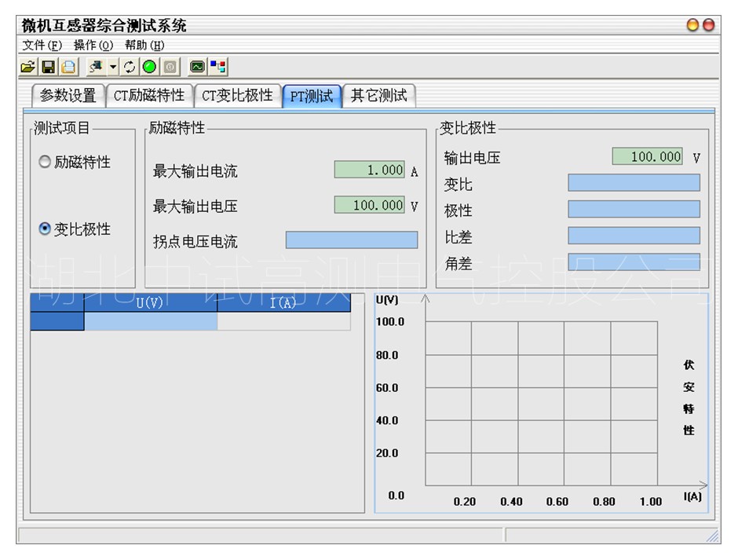Click the greyed-out stop icon

pos(170,67)
